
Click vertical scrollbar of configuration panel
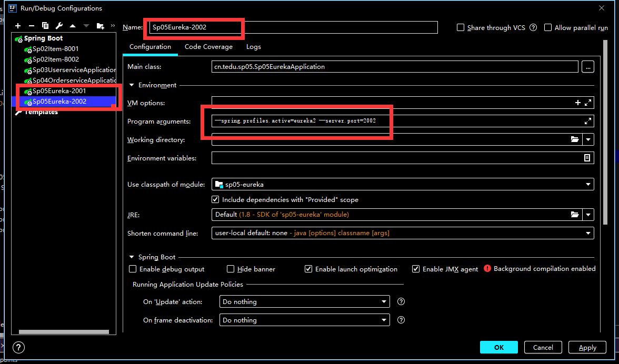pyautogui.click(x=605, y=132)
